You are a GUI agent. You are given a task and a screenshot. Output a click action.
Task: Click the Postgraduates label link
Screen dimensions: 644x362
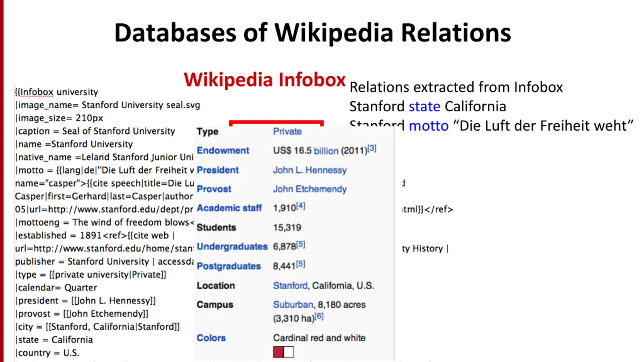(x=229, y=266)
